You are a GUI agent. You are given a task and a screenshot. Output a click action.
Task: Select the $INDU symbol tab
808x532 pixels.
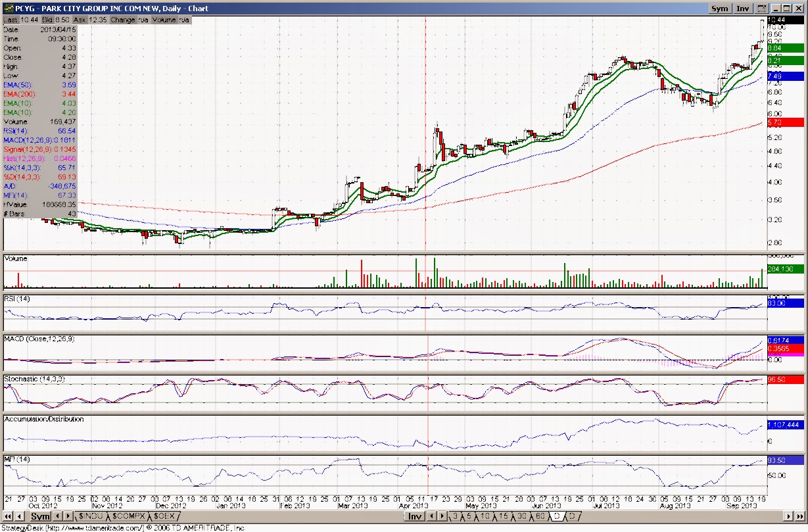pos(90,516)
